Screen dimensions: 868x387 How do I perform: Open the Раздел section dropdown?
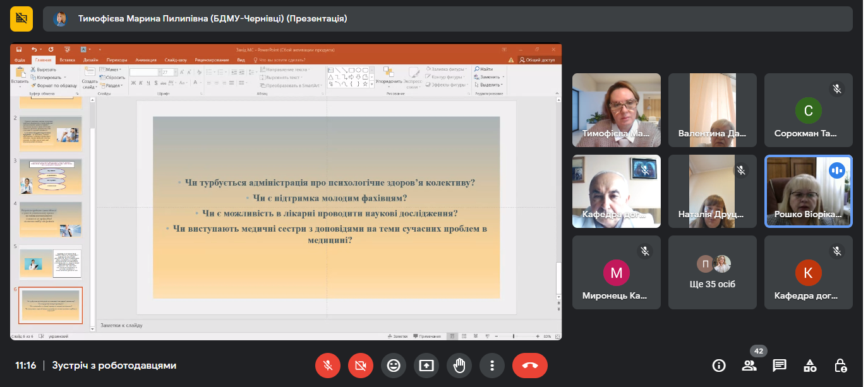click(111, 85)
